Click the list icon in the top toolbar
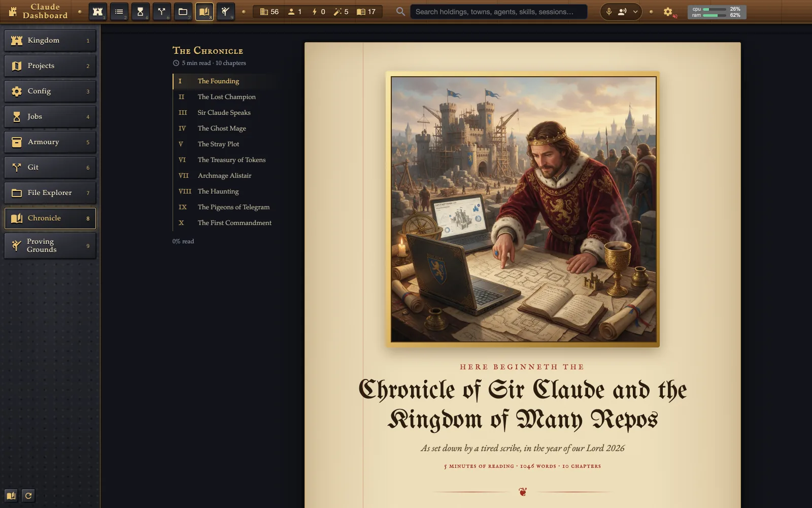Image resolution: width=812 pixels, height=508 pixels. (119, 11)
